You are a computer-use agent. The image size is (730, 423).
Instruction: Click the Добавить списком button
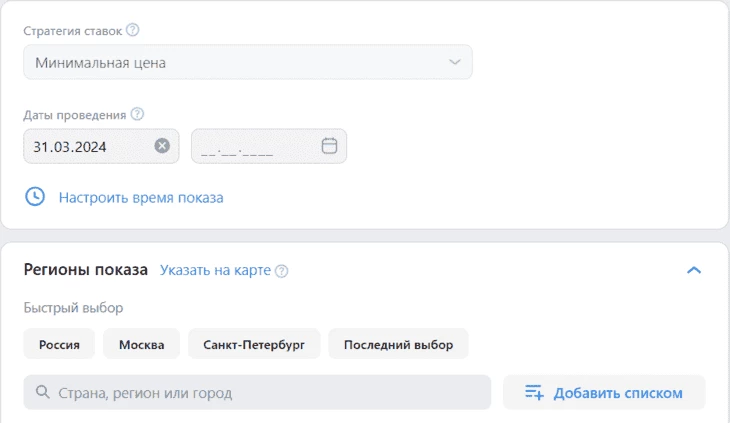(604, 392)
